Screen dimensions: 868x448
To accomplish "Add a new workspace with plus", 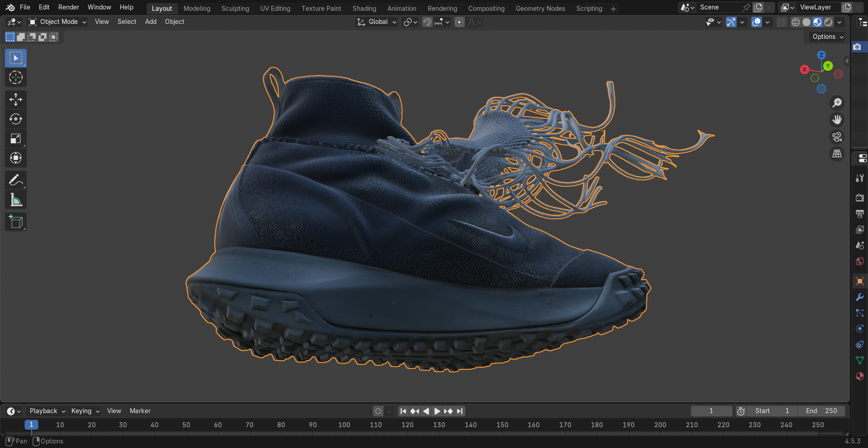I will [613, 9].
